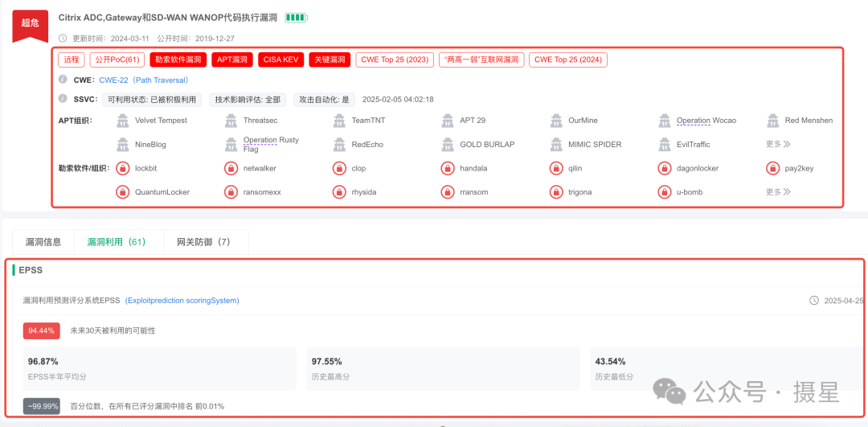This screenshot has height=427, width=868.
Task: Click the CWE Top 25 (2024) tag
Action: [568, 60]
